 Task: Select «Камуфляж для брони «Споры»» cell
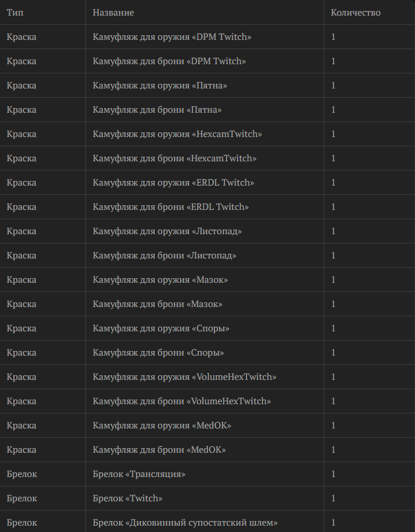coord(205,353)
